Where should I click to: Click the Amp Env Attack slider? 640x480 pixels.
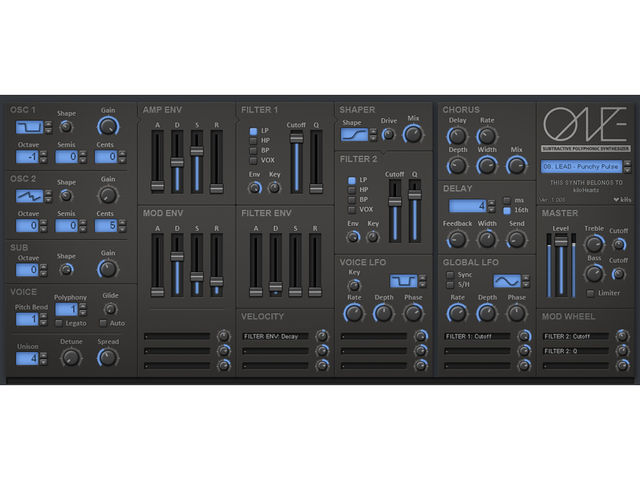[158, 162]
